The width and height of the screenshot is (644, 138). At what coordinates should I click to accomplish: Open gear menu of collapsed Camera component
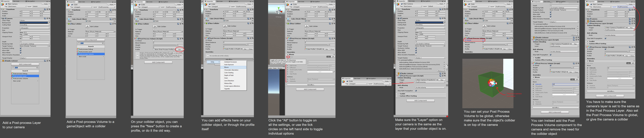(634, 19)
